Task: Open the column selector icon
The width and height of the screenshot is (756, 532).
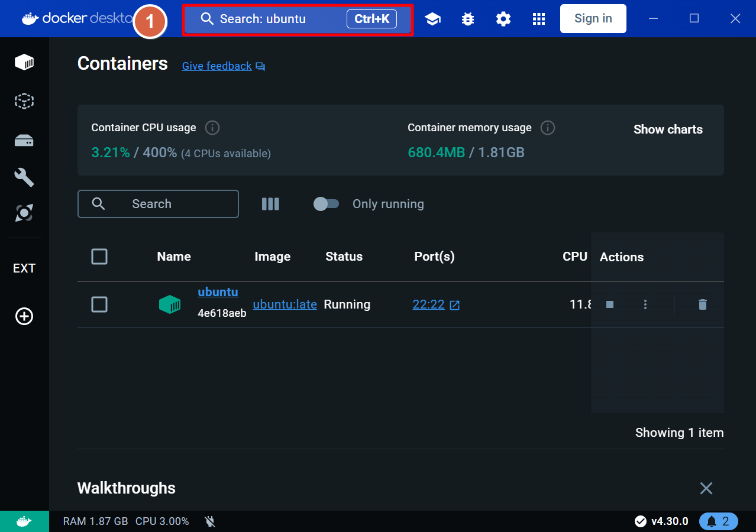Action: pos(270,204)
